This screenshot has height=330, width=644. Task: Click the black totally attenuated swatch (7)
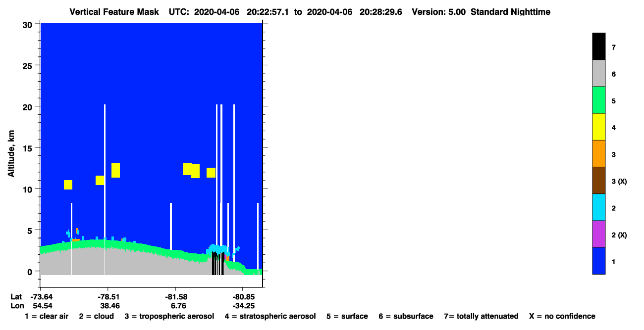598,47
